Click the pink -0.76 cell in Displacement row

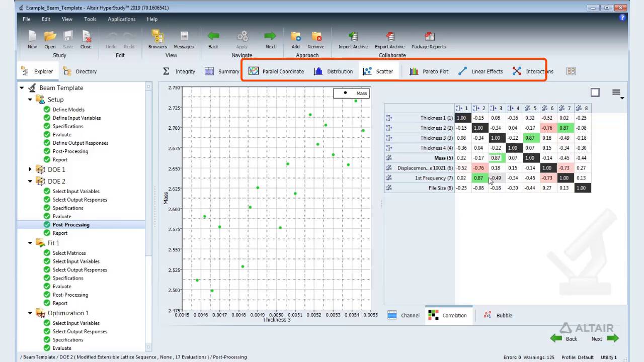480,168
